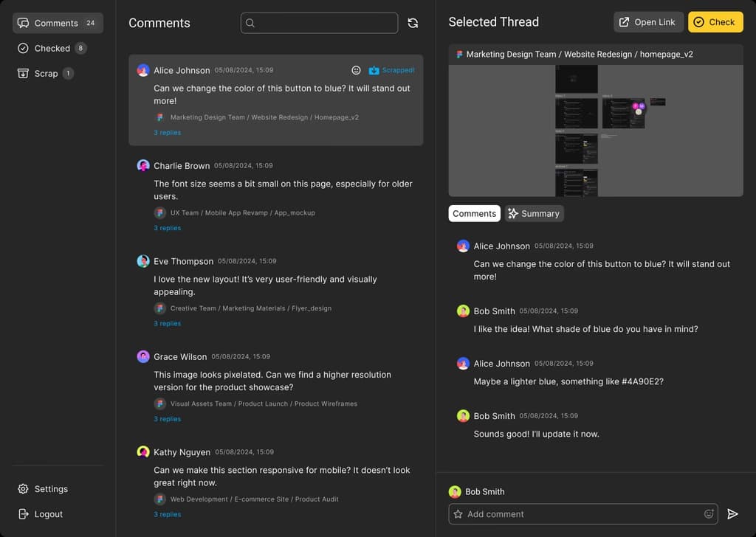Screen dimensions: 756x537
Task: Click Alice Johnson's avatar in comments list
Action: (x=143, y=70)
